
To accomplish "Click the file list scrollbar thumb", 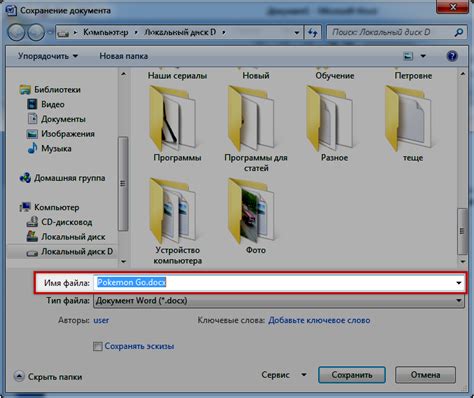I will 462,231.
